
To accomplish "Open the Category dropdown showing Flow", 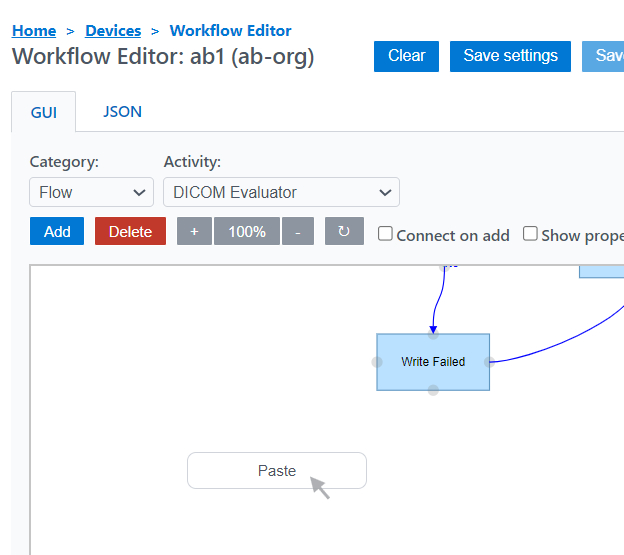I will click(91, 192).
